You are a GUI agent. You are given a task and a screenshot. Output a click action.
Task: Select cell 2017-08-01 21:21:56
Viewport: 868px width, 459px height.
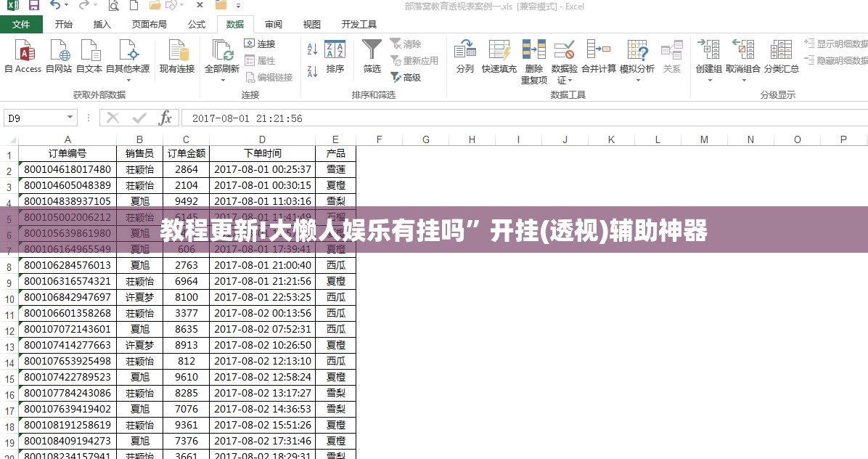coord(263,281)
